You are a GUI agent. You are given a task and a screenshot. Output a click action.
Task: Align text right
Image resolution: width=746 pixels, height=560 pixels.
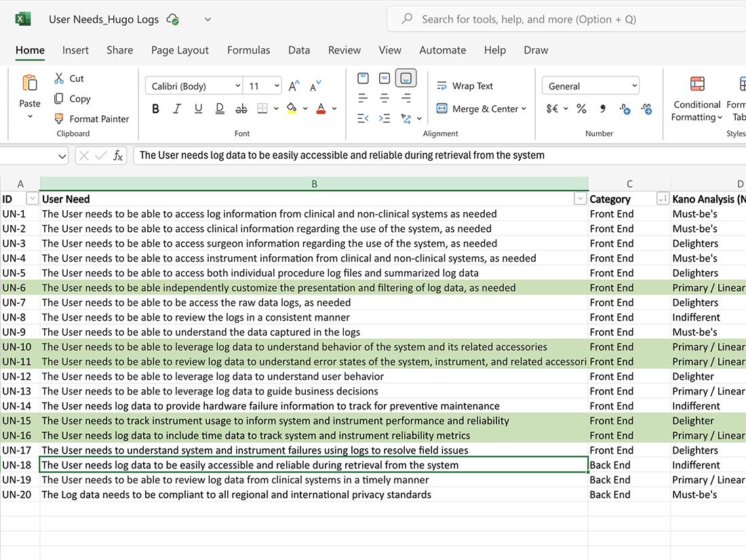(406, 98)
